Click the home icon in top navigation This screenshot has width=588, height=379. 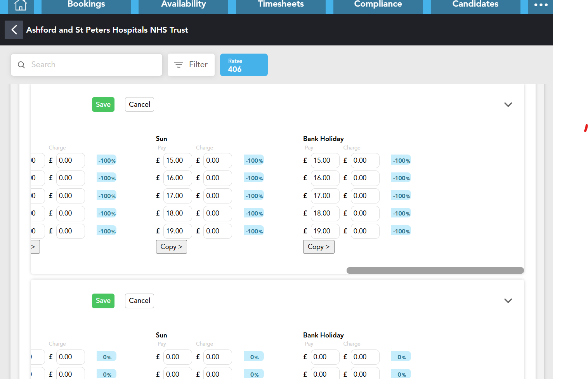coord(21,5)
